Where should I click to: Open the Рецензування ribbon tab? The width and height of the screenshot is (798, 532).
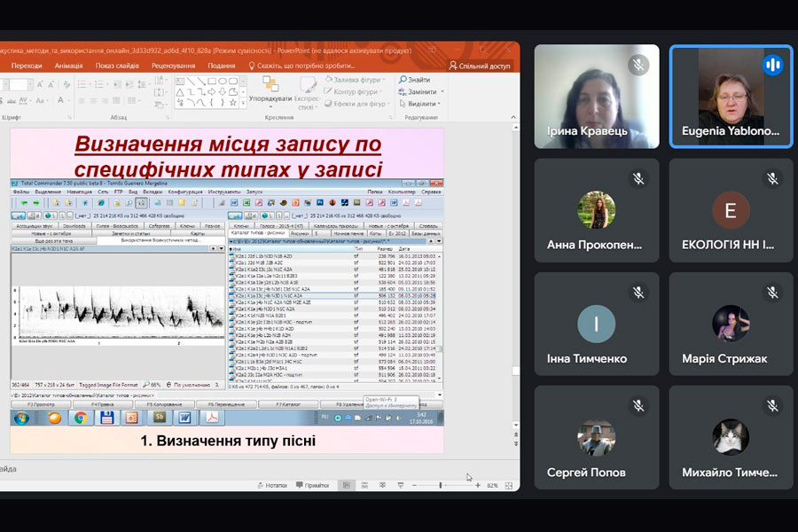[173, 66]
